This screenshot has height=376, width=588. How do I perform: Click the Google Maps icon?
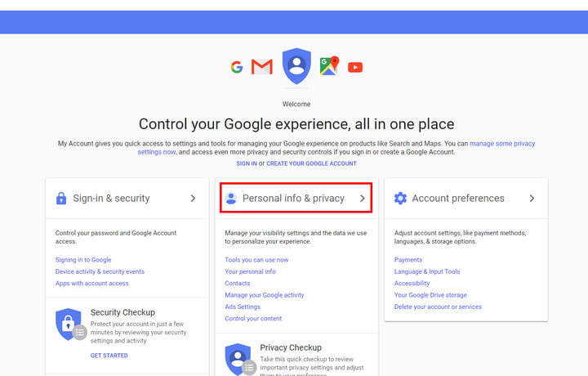tap(330, 65)
